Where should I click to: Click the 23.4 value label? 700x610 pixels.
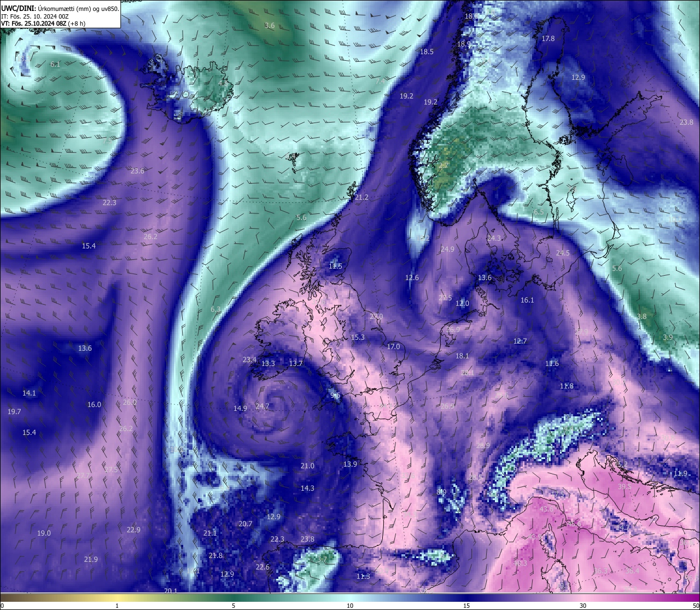[249, 360]
